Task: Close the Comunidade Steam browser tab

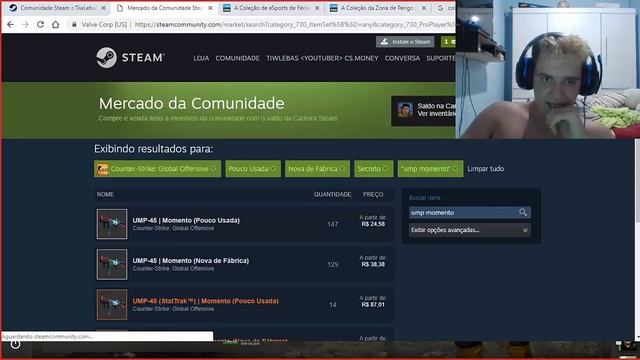Action: (104, 8)
